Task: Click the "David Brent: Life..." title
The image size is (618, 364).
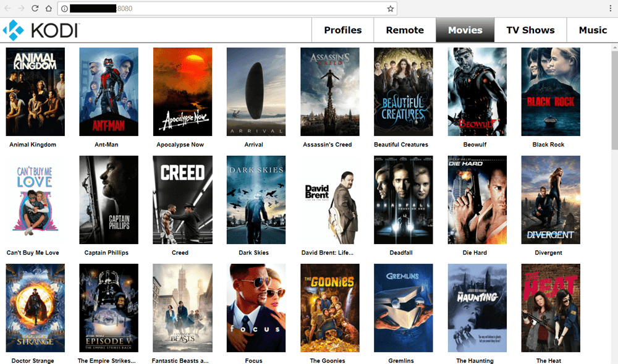Action: click(x=328, y=253)
